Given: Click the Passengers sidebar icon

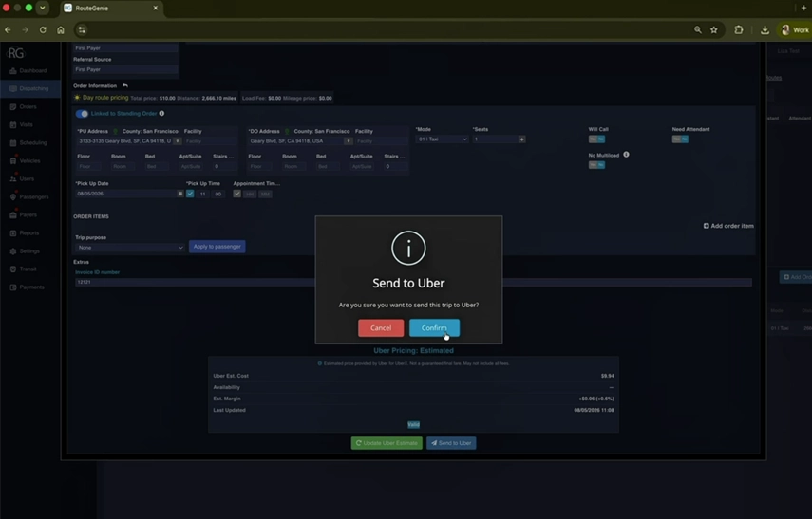Looking at the screenshot, I should 13,197.
